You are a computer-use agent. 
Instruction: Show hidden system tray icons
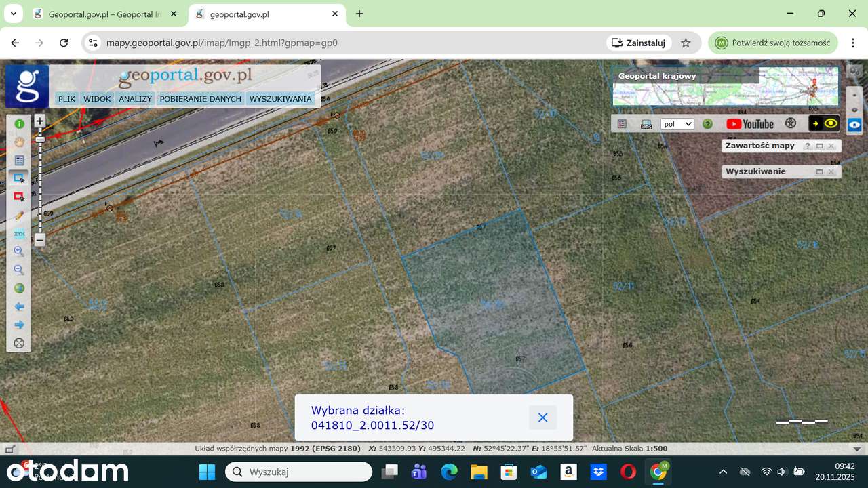pos(723,472)
